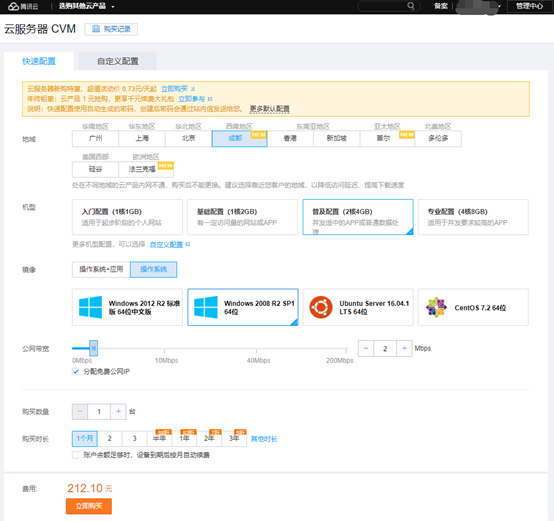The height and width of the screenshot is (521, 554).
Task: Decrease purchase quantity with minus
Action: coord(80,412)
